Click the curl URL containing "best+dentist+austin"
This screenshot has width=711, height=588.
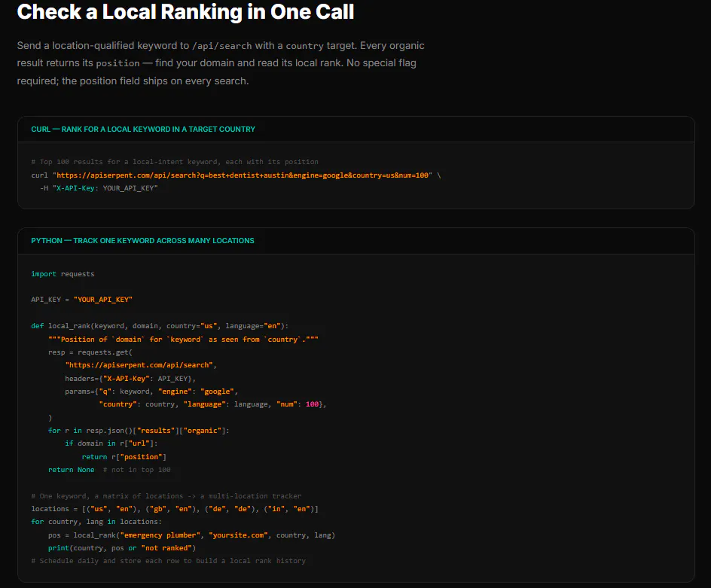pos(242,175)
